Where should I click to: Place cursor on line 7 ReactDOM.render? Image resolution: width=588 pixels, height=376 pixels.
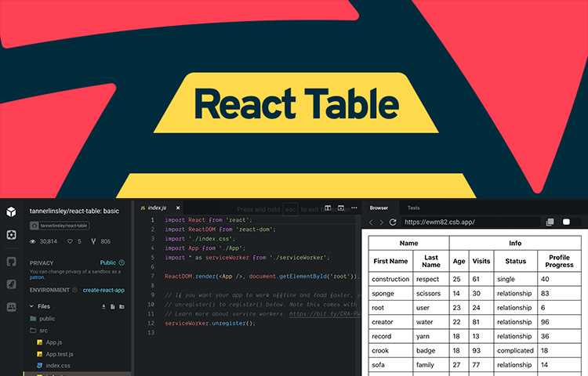tap(262, 277)
